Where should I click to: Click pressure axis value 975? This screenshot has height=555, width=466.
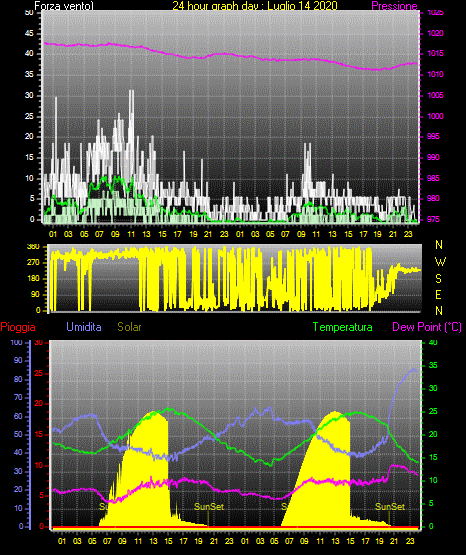coord(433,219)
